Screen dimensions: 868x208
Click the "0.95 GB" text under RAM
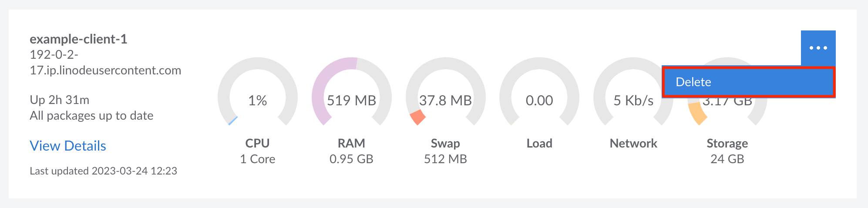coord(351,159)
